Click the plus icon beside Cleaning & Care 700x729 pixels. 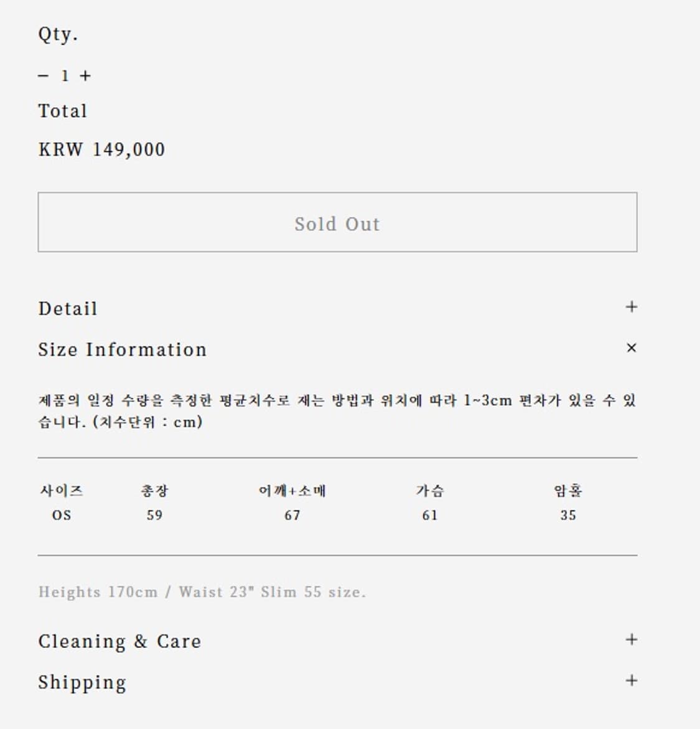631,639
